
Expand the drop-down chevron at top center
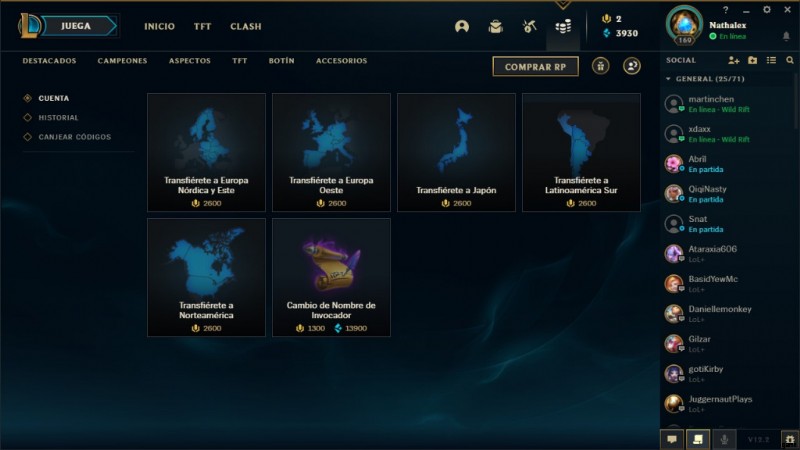[563, 5]
